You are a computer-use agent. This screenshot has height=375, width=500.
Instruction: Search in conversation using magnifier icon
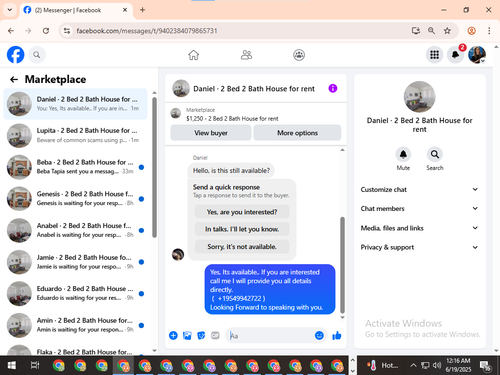[x=435, y=154]
